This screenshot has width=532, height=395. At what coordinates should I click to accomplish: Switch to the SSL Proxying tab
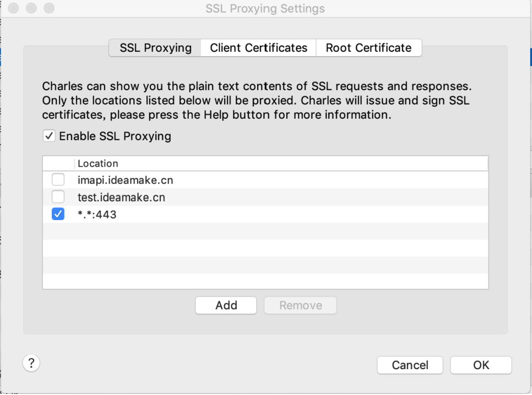coord(155,48)
